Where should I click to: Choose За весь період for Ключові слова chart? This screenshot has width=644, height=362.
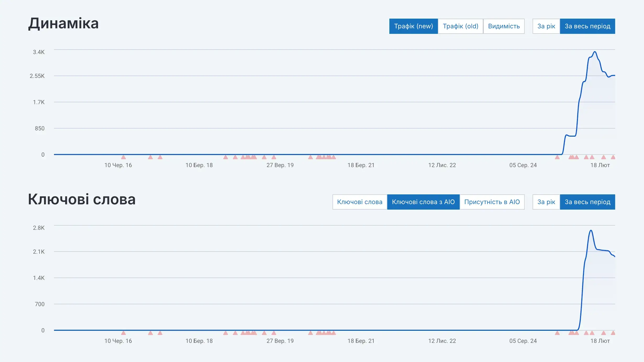[587, 202]
